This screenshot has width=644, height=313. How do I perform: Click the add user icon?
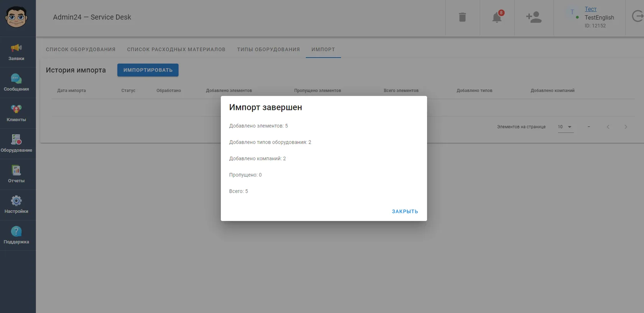534,17
